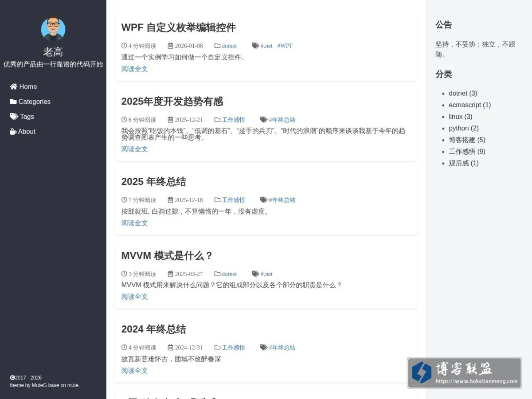Open post title MVVM 模式是什么？
Screen dimensions: 532x399
click(x=167, y=256)
